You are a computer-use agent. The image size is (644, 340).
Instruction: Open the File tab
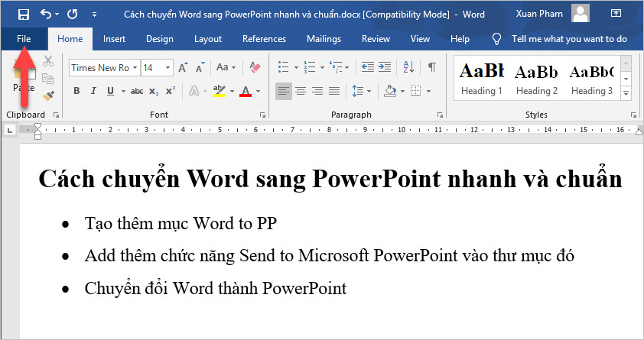click(24, 38)
